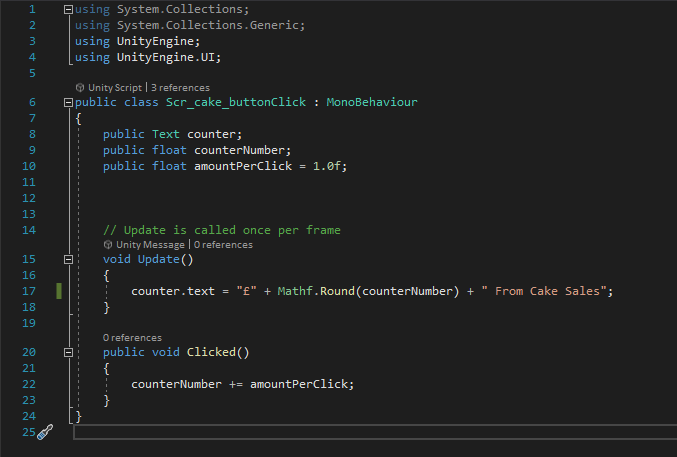The height and width of the screenshot is (457, 677).
Task: Open the Unity Message CodeLens link
Action: (149, 244)
